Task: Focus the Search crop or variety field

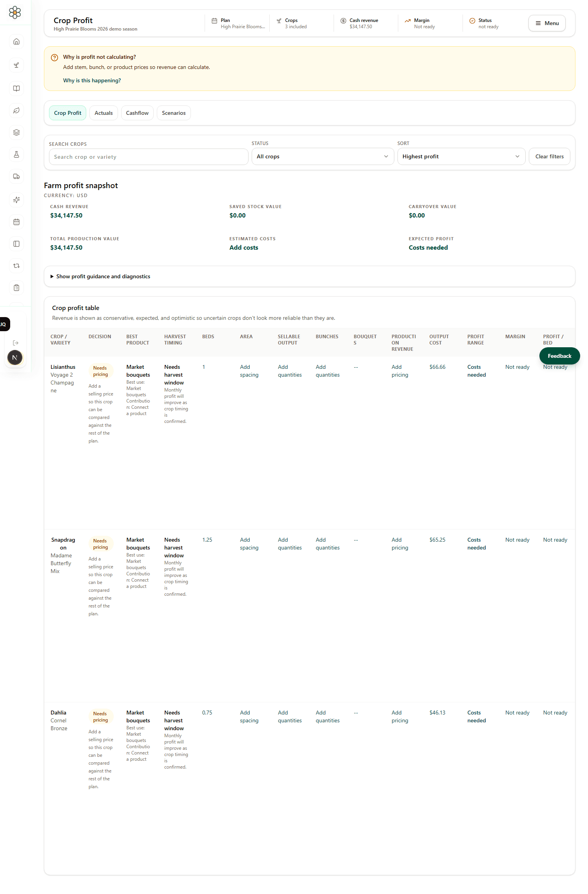Action: point(149,157)
